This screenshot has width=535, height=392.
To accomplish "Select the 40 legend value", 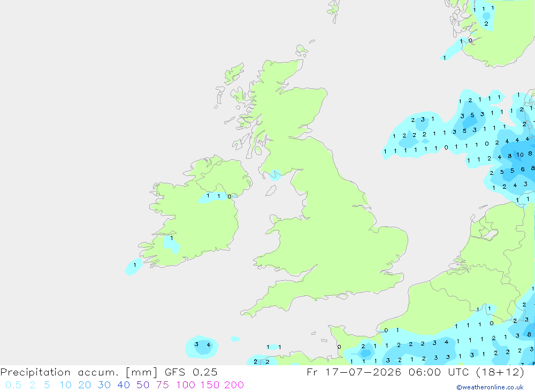I will 124,385.
